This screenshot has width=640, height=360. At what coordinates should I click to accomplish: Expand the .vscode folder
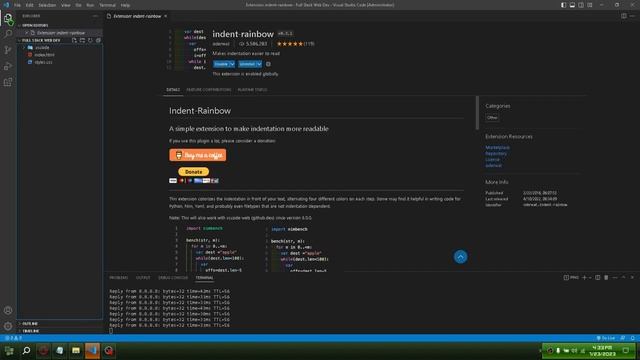pyautogui.click(x=42, y=47)
